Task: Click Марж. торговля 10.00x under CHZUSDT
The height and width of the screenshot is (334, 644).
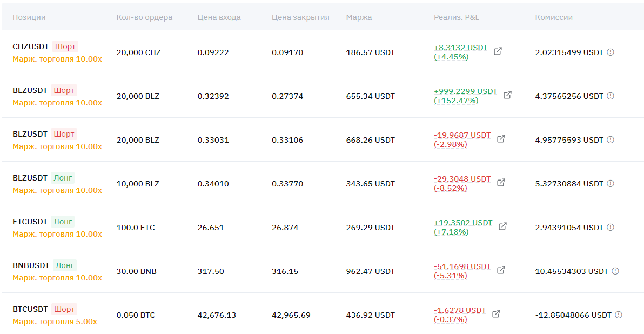Action: point(57,59)
